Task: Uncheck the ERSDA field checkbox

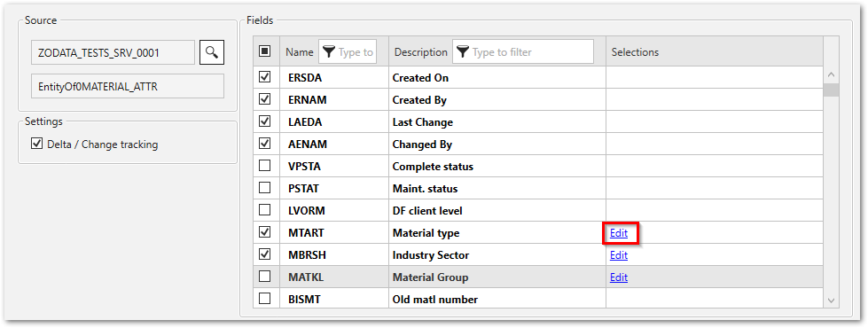Action: [x=265, y=77]
